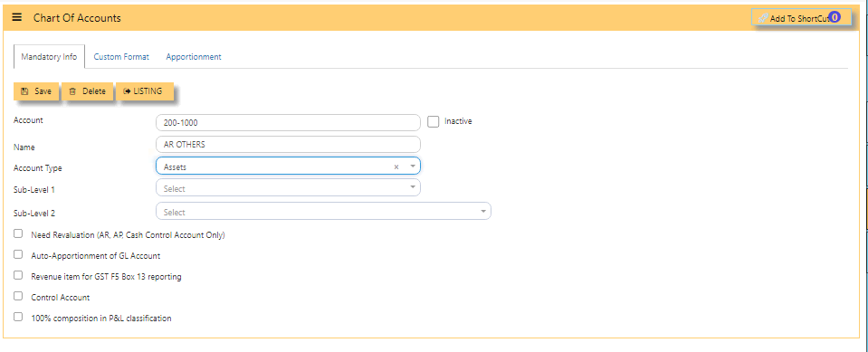Check 100% composition in P&L classification
The height and width of the screenshot is (352, 868).
18,317
